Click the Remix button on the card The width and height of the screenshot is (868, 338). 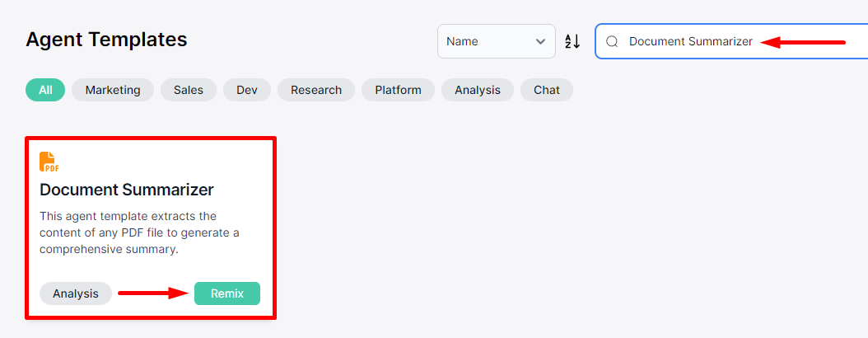pos(227,293)
